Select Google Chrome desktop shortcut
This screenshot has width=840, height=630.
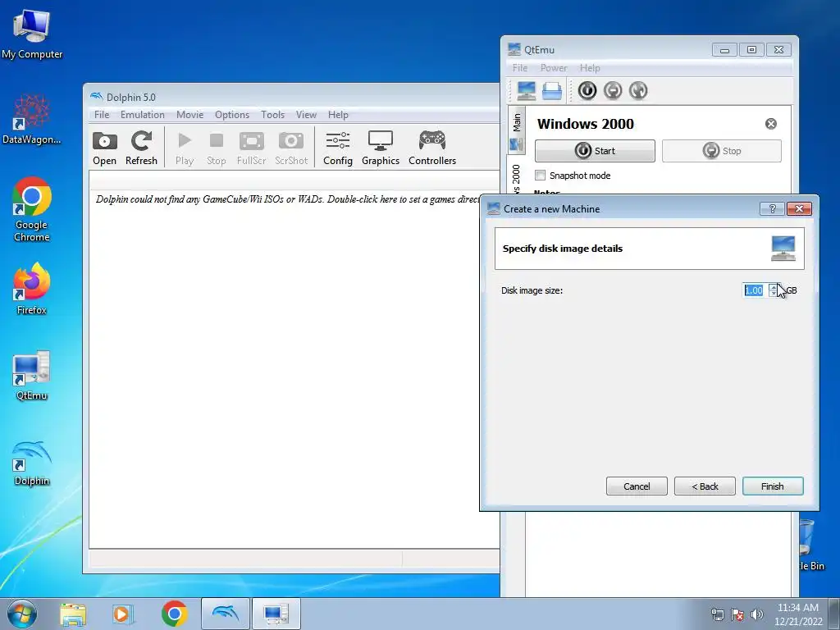tap(32, 210)
